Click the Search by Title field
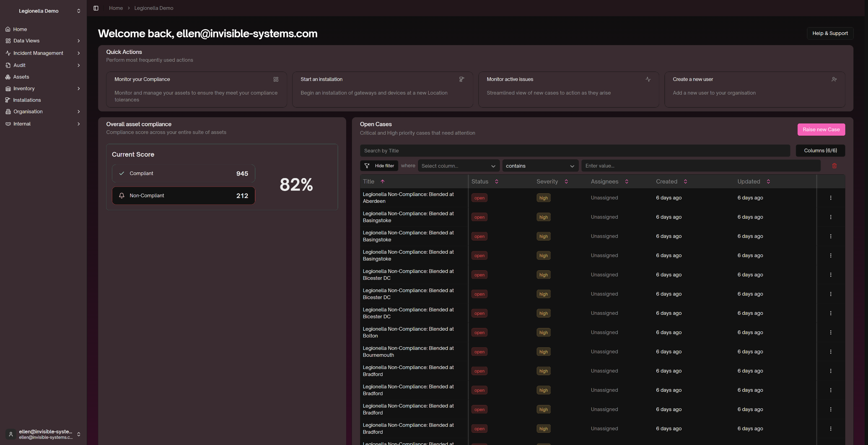The height and width of the screenshot is (445, 868). (575, 151)
